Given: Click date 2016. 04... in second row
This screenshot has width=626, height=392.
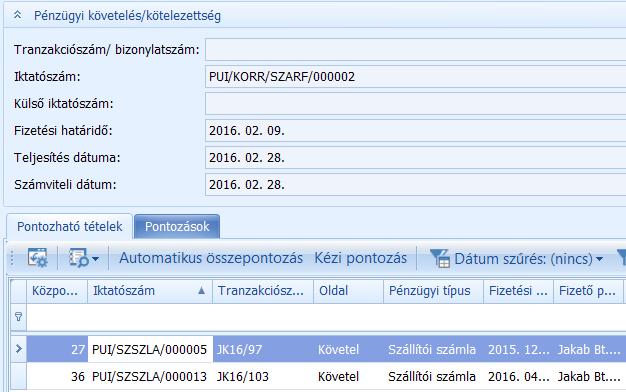Looking at the screenshot, I should [x=519, y=376].
